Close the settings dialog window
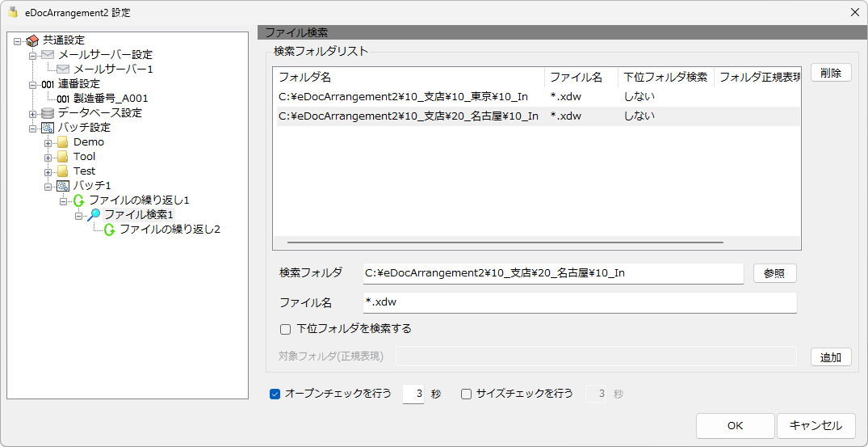Viewport: 868px width, 447px height. (x=855, y=12)
